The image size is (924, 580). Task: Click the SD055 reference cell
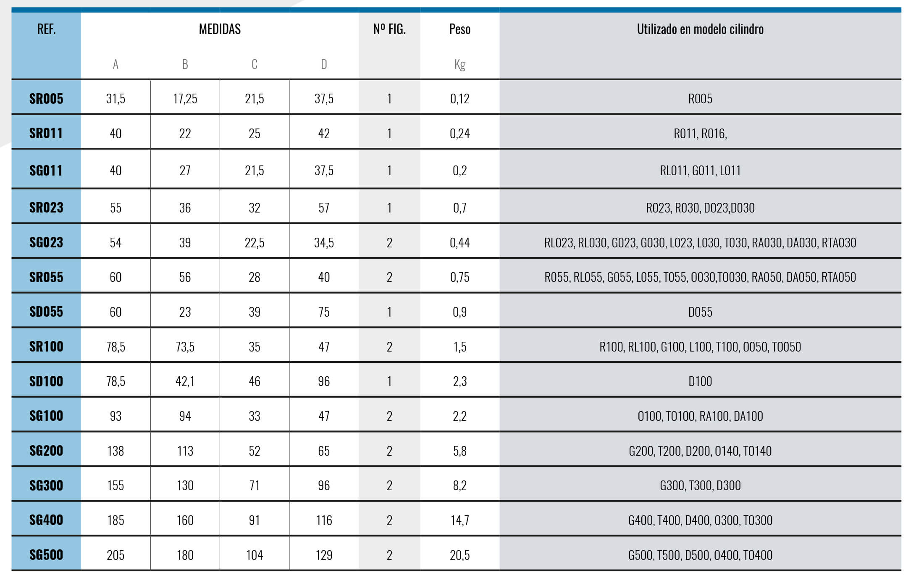pyautogui.click(x=46, y=312)
